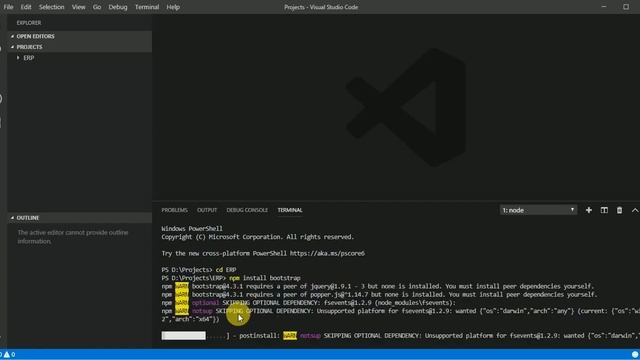The width and height of the screenshot is (640, 360).
Task: Click the "cd ERP" command line
Action: coord(199,270)
